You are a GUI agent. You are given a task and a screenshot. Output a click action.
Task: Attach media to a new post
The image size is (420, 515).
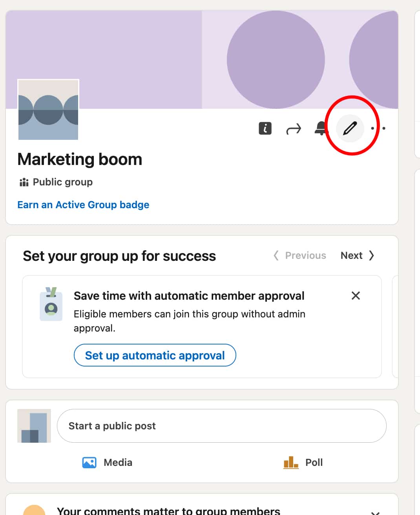107,462
